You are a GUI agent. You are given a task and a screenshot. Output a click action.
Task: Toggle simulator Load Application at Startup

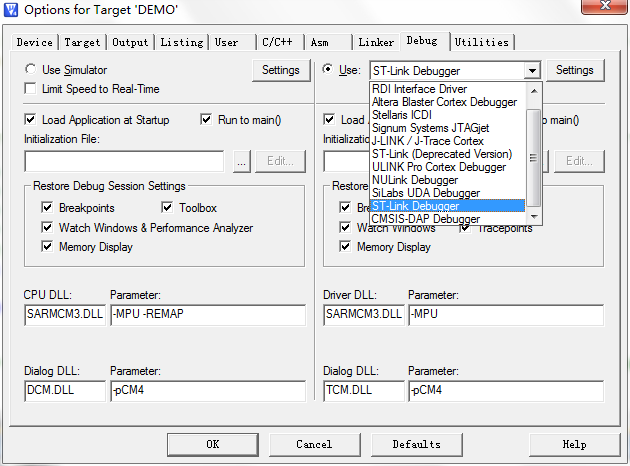pyautogui.click(x=30, y=119)
